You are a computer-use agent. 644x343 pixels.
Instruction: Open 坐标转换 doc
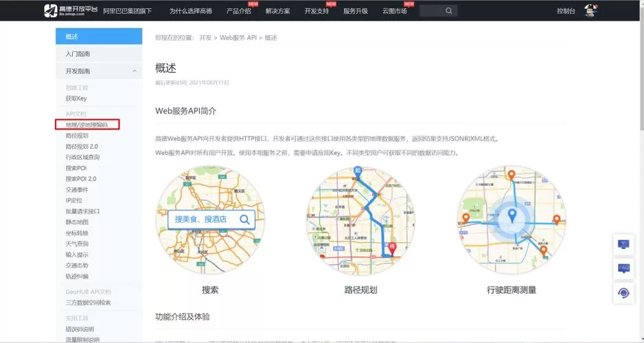(77, 233)
